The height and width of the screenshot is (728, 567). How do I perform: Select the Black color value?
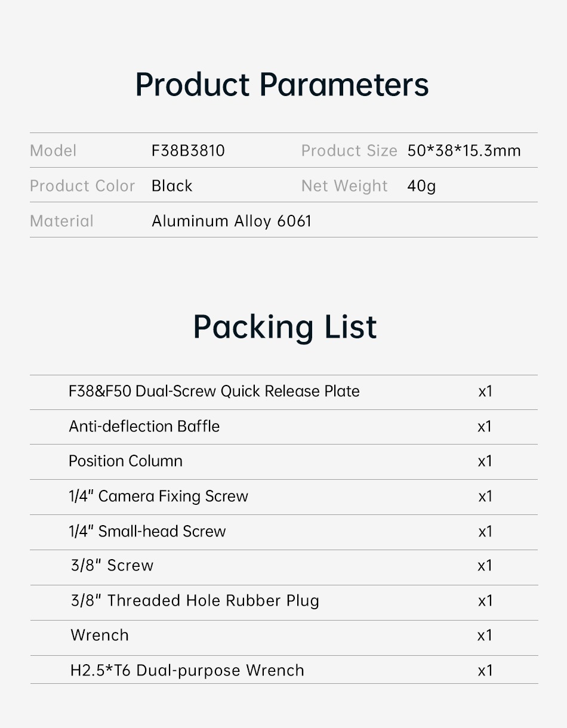coord(172,186)
